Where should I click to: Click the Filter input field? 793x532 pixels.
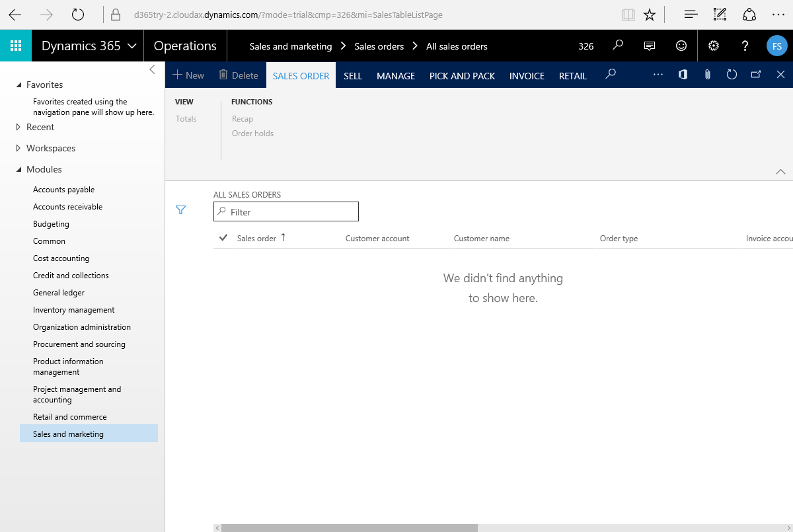(x=291, y=212)
